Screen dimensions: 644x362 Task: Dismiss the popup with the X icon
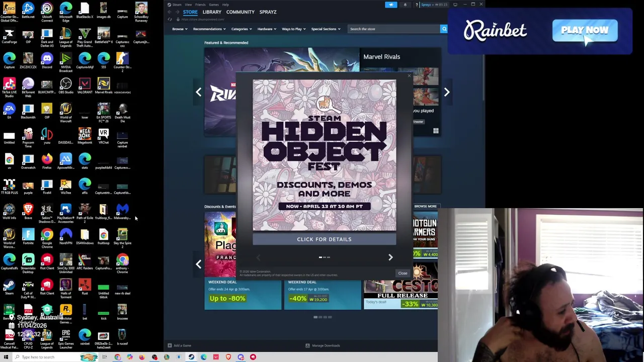409,76
